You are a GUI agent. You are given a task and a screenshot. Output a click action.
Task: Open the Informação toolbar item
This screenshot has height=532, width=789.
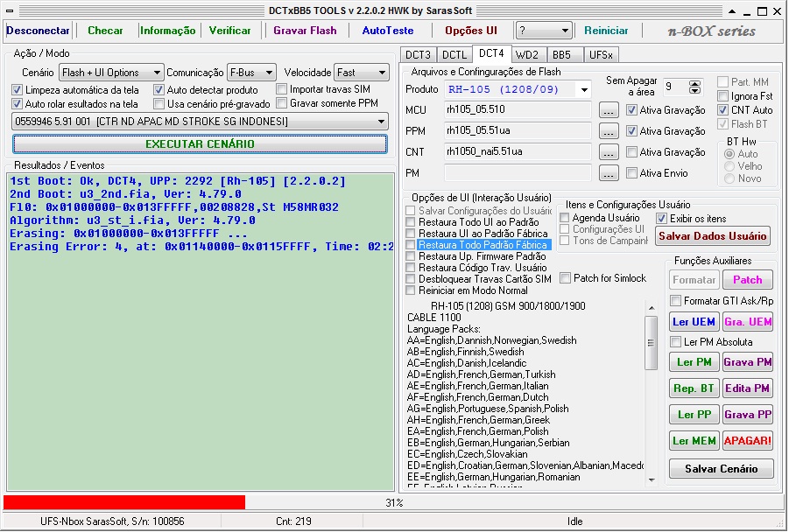click(x=167, y=31)
